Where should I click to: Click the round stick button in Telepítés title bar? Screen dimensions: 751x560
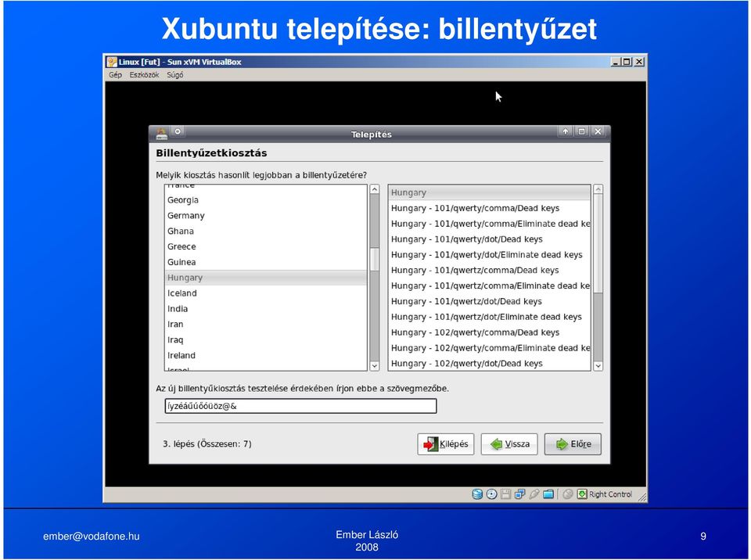coord(178,131)
